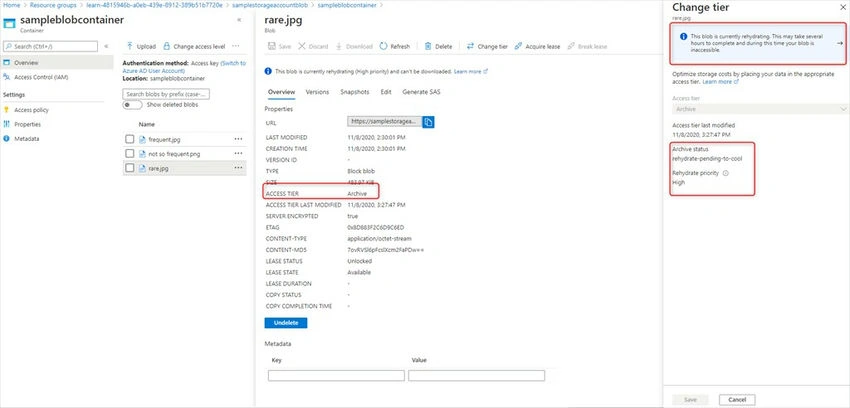Image resolution: width=850 pixels, height=408 pixels.
Task: Click Acquire lease in the blob toolbar
Action: tap(537, 47)
